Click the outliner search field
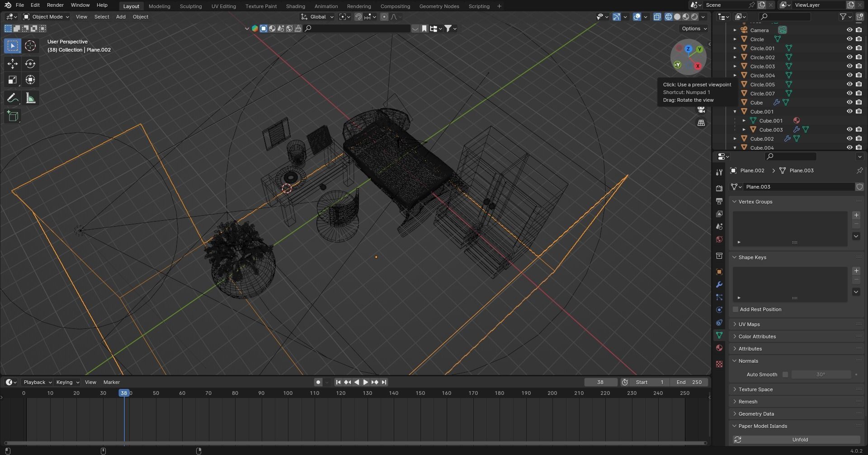Viewport: 868px width, 455px height. [x=785, y=17]
